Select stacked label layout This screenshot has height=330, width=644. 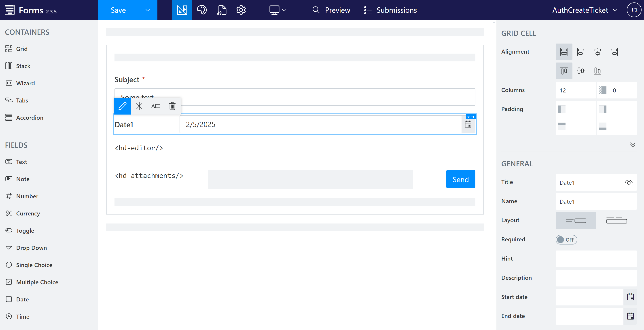pos(616,220)
